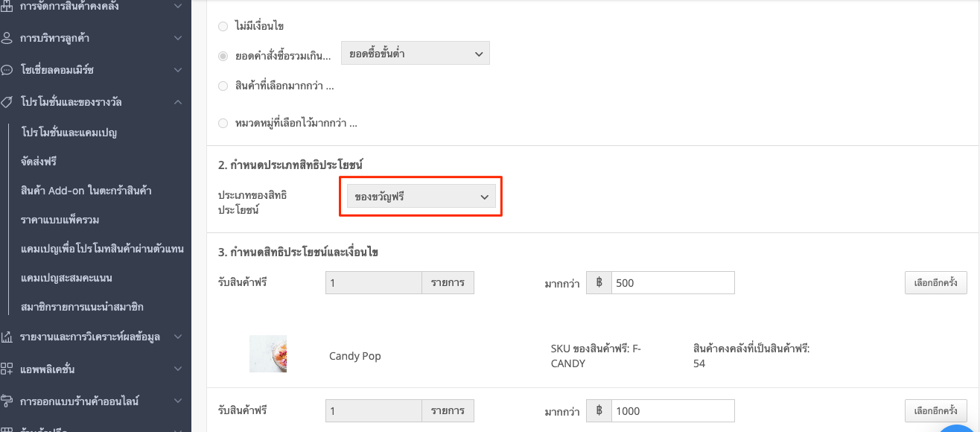Click เลือกอีกครั้ง button for the 500 baht tier
The height and width of the screenshot is (432, 980).
click(936, 283)
